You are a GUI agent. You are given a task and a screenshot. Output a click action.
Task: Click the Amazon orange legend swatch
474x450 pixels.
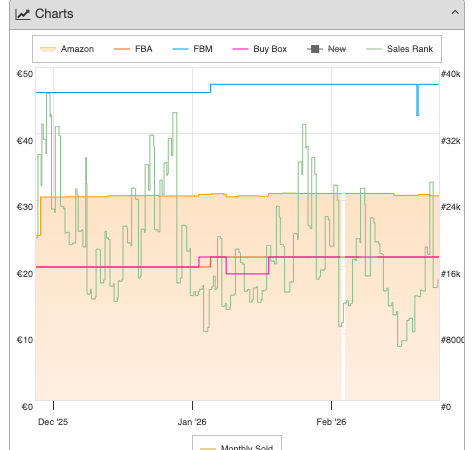coord(48,49)
